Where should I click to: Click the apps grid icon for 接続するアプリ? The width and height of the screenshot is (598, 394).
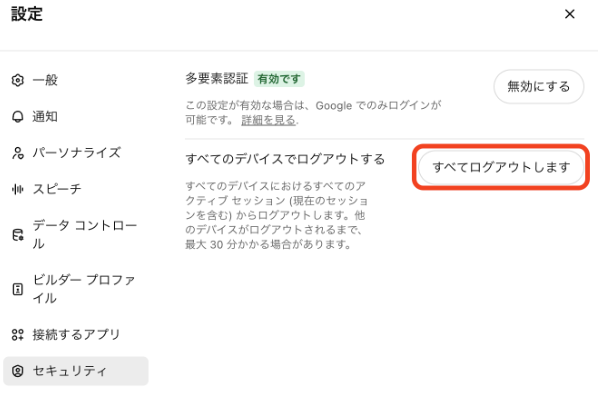click(18, 335)
